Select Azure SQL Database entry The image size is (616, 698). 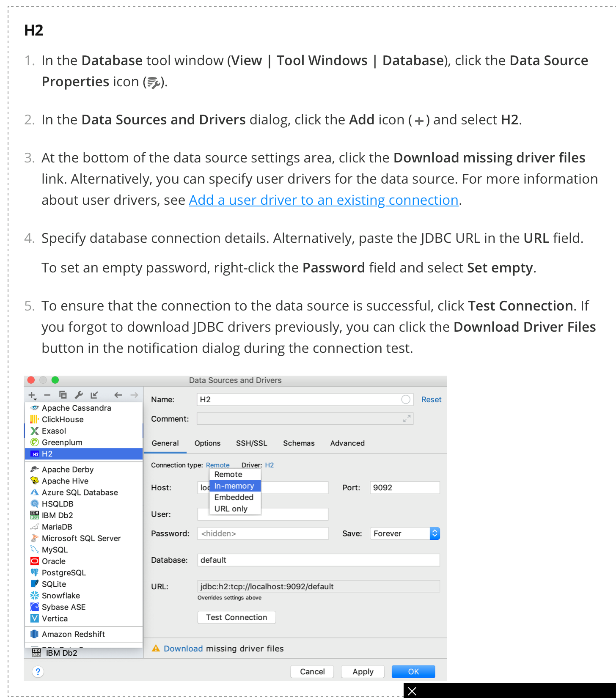click(84, 492)
